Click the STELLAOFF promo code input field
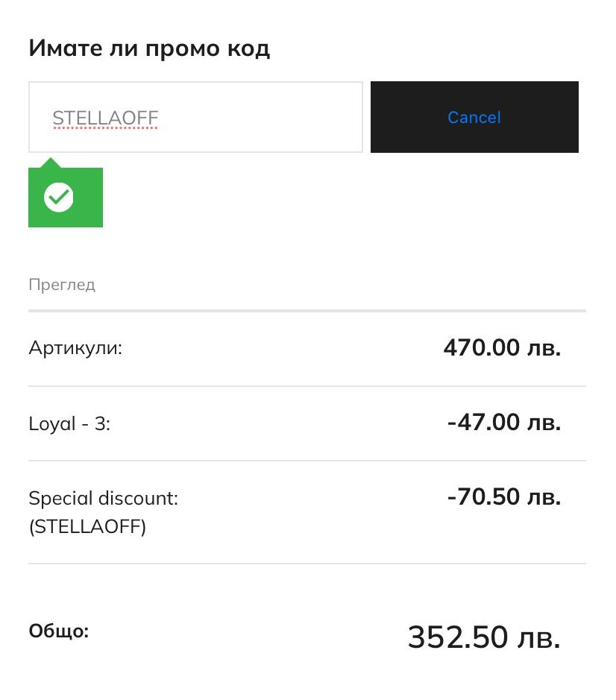 pyautogui.click(x=195, y=117)
